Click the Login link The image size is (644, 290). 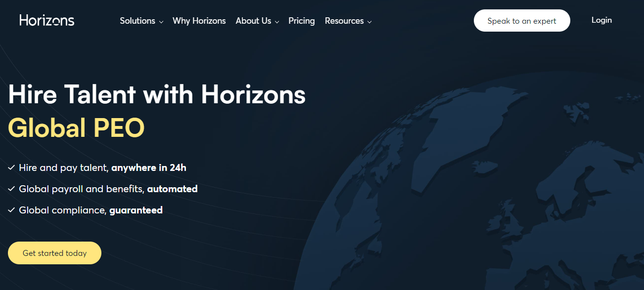(x=601, y=20)
